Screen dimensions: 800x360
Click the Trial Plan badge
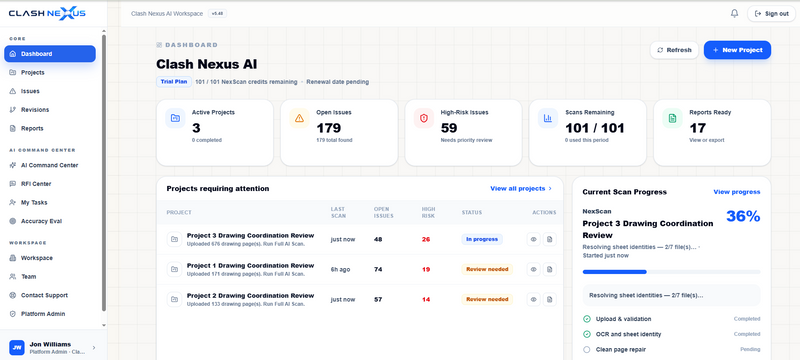(x=174, y=82)
